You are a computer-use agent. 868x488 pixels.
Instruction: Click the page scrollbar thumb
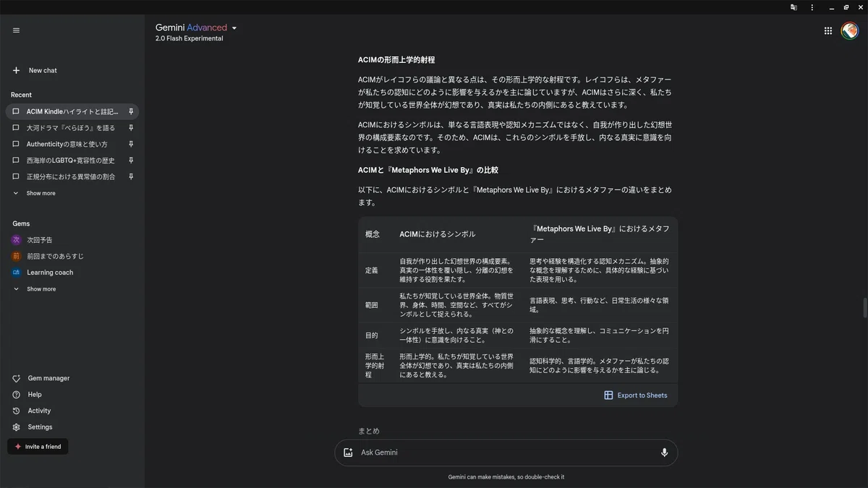point(864,307)
